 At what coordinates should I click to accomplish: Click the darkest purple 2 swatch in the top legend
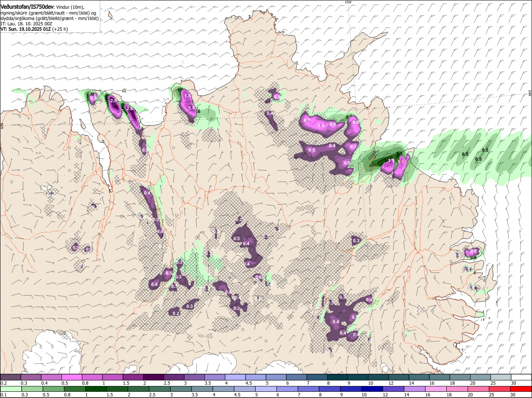point(153,377)
